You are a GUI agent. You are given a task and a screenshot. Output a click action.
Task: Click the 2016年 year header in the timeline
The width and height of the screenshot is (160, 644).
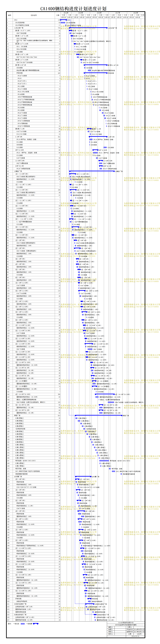[x=99, y=13]
